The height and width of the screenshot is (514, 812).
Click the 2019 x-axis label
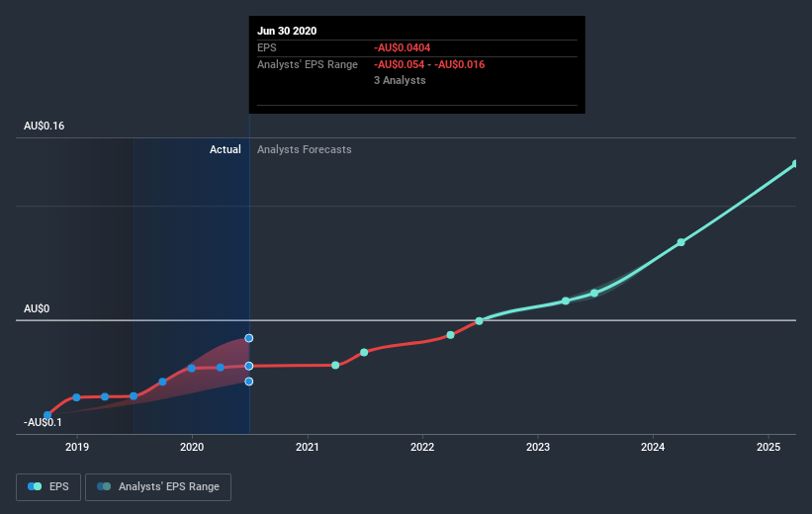[76, 447]
